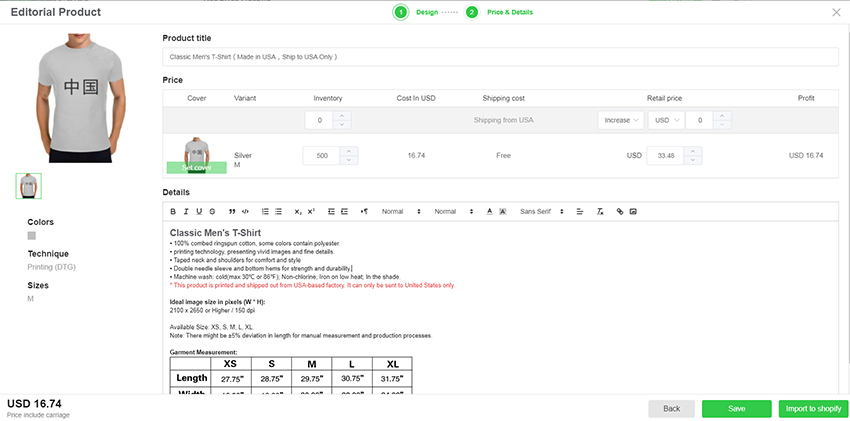
Task: Insert an image into Details
Action: point(633,211)
